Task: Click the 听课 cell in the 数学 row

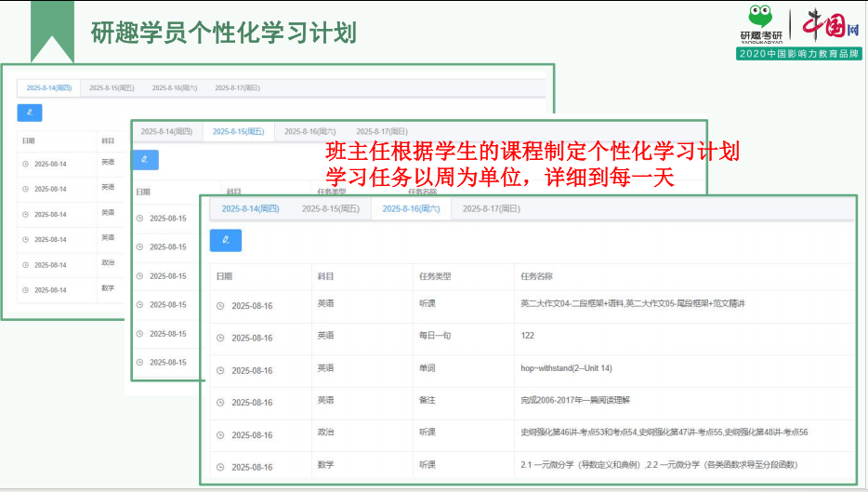Action: 427,465
